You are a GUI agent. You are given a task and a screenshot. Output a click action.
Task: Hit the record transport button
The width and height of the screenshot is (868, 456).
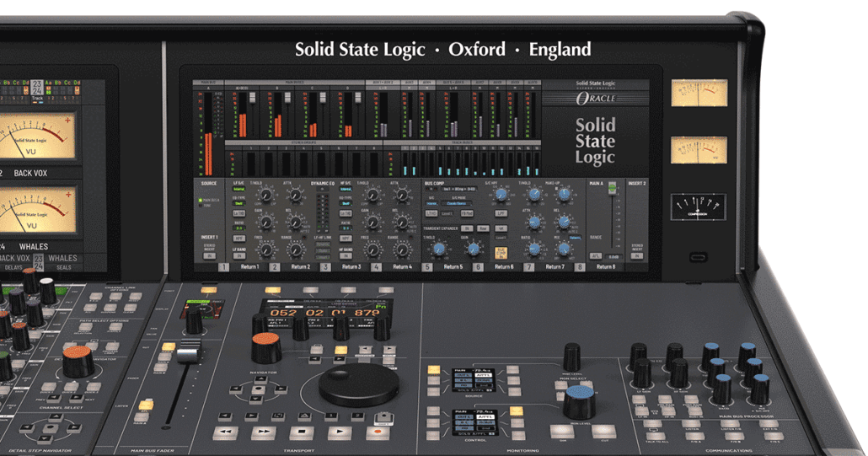tap(378, 432)
